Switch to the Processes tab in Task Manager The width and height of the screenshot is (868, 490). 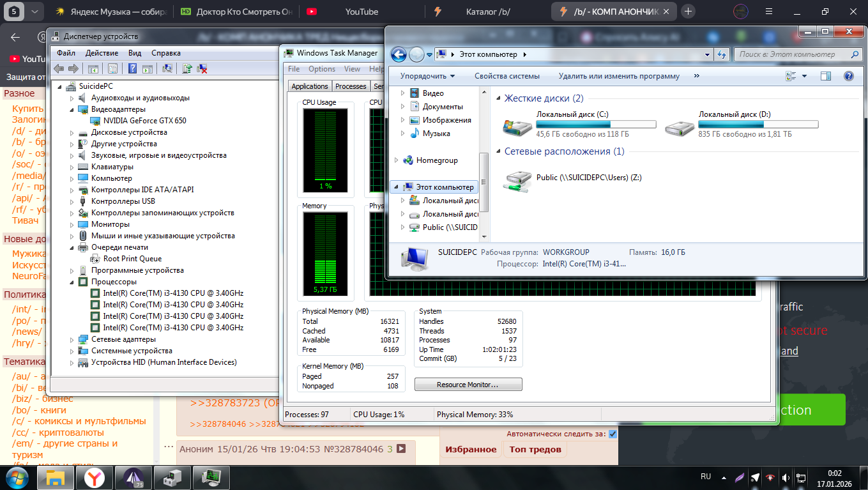[351, 86]
